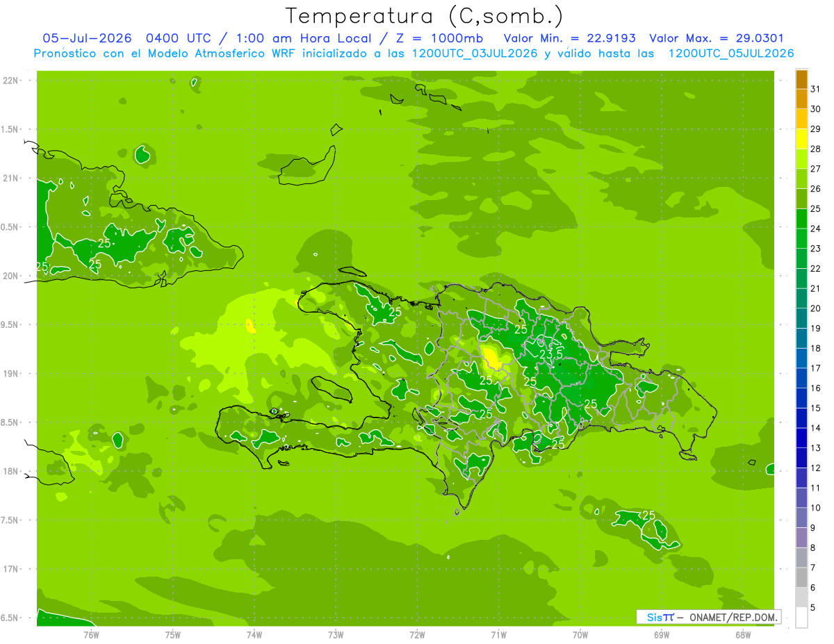The height and width of the screenshot is (644, 834).
Task: Click the '19N' latitude axis label
Action: click(x=10, y=373)
